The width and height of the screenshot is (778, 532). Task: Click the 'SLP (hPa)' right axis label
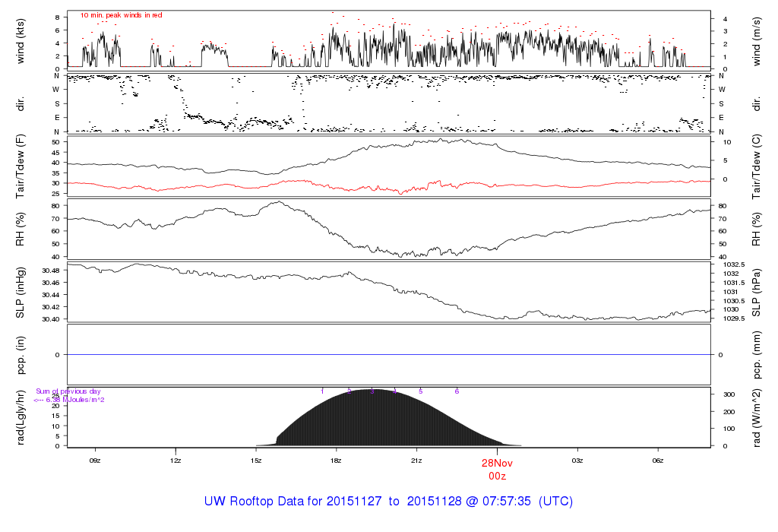click(x=757, y=293)
